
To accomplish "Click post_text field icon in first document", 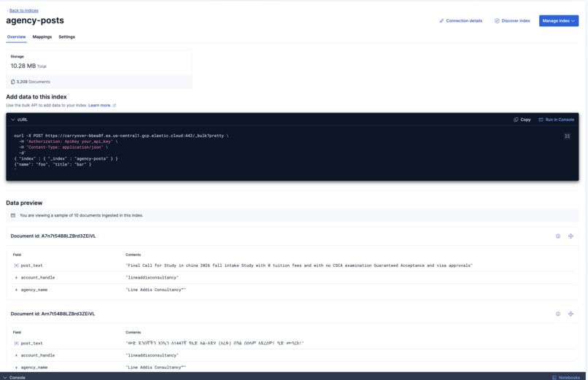I will (x=16, y=265).
